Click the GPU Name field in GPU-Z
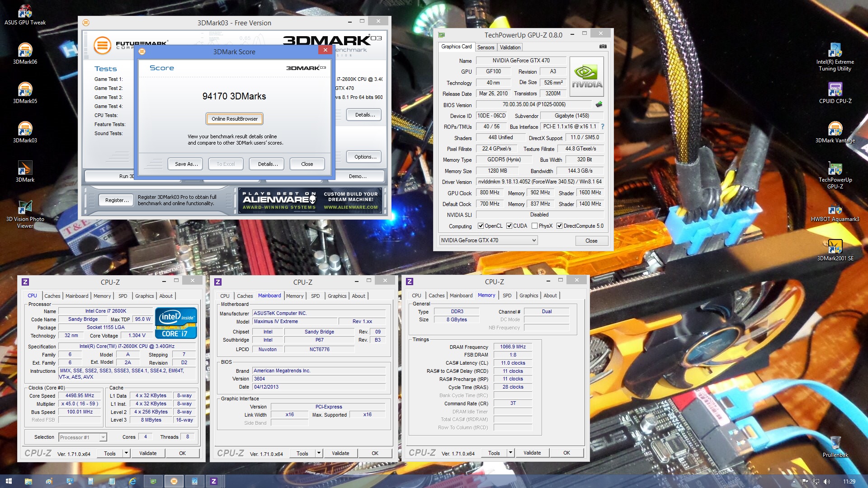Screen dimensions: 868x488 click(521, 61)
